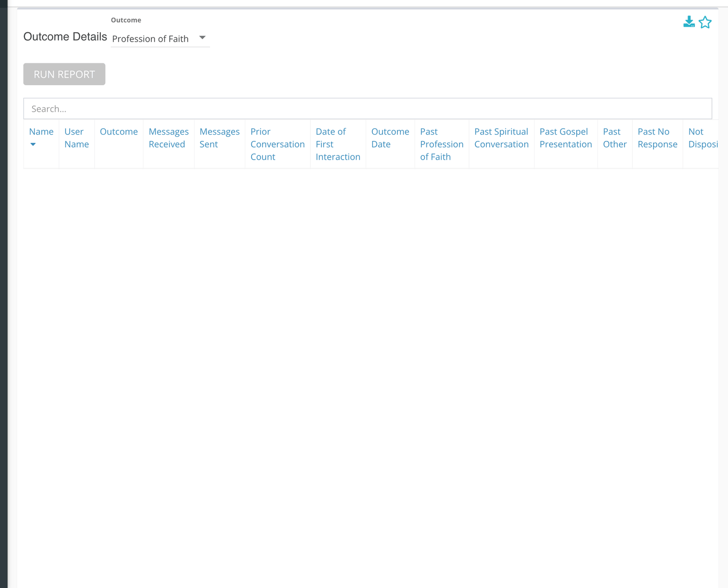Sort by User Name column header
This screenshot has width=728, height=588.
(x=76, y=138)
